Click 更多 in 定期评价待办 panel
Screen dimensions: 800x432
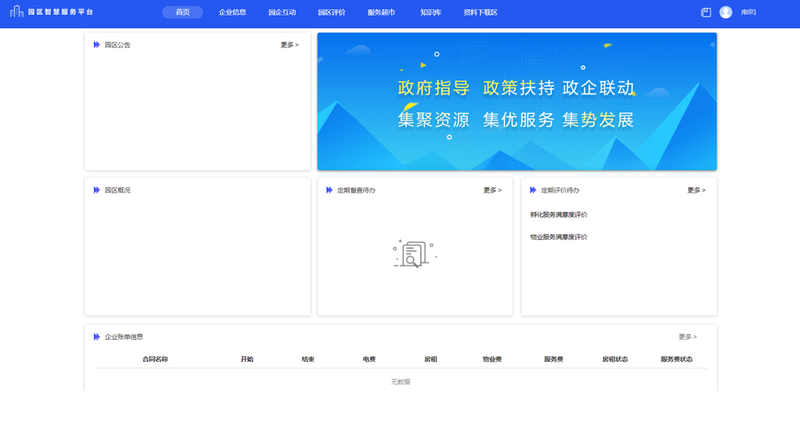click(x=696, y=190)
